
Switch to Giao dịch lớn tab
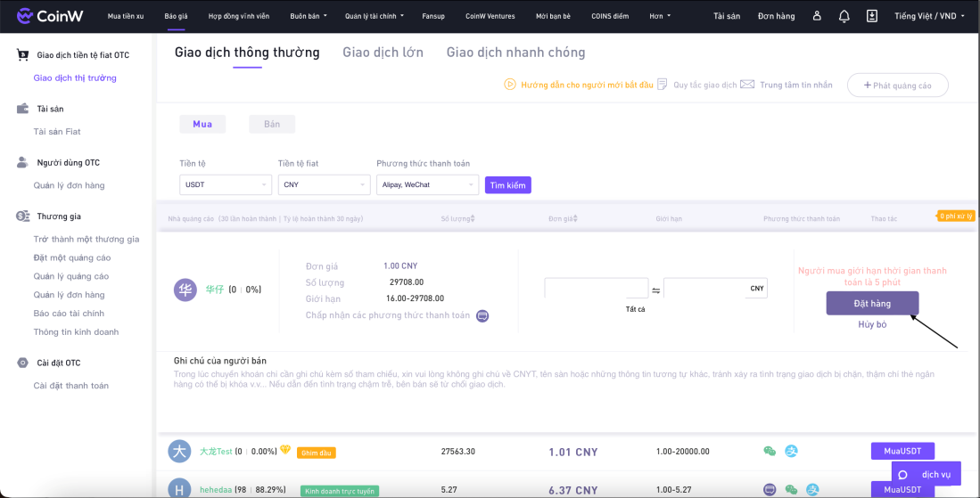click(x=383, y=53)
